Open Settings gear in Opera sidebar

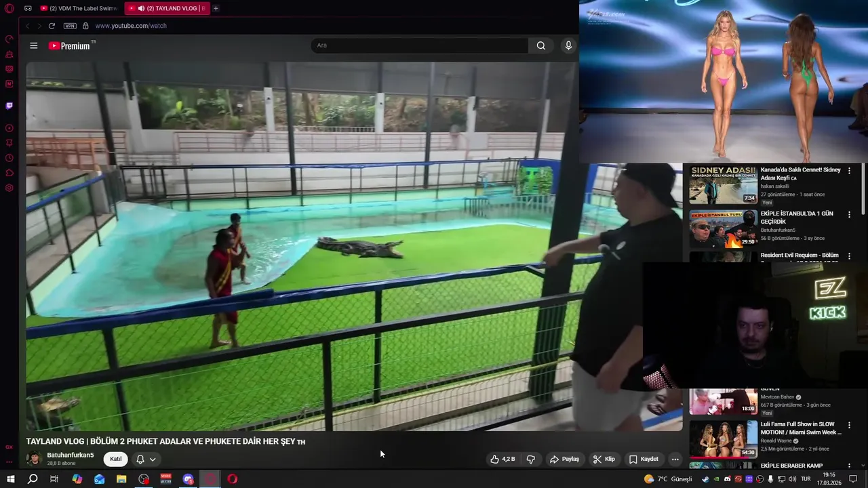[x=9, y=188]
